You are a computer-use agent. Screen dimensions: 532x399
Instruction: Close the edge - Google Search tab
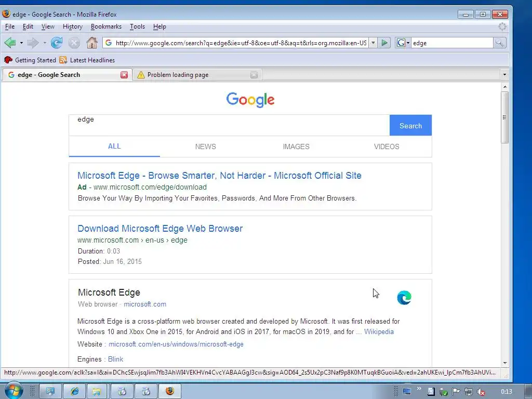point(124,75)
